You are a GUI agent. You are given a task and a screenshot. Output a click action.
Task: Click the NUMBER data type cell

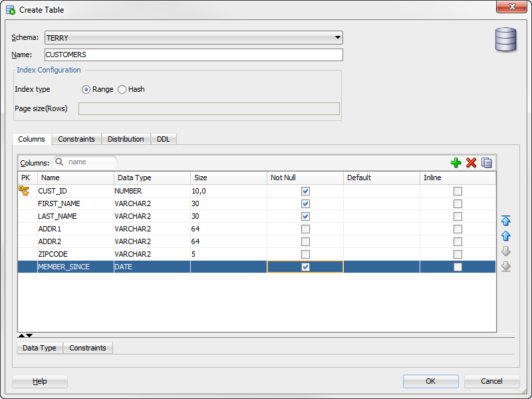pos(152,191)
